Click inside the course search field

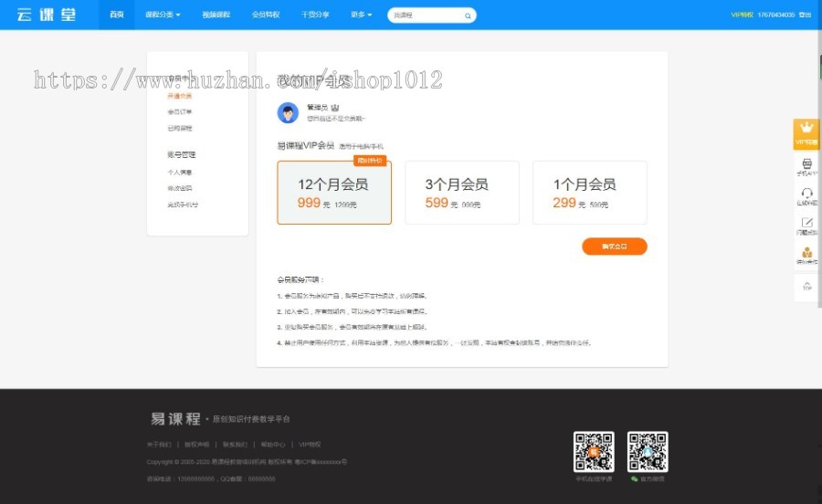click(x=425, y=16)
